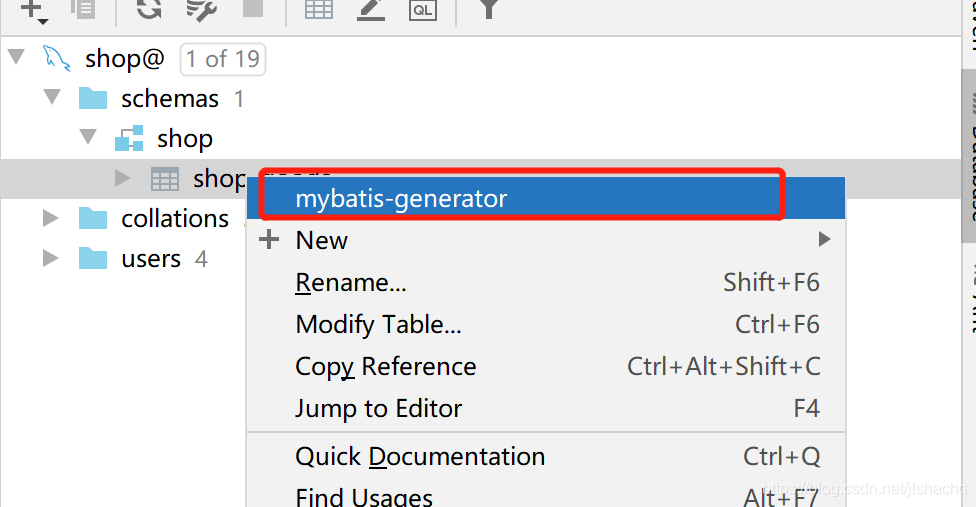Collapse the schemas folder
976x507 pixels.
click(52, 98)
